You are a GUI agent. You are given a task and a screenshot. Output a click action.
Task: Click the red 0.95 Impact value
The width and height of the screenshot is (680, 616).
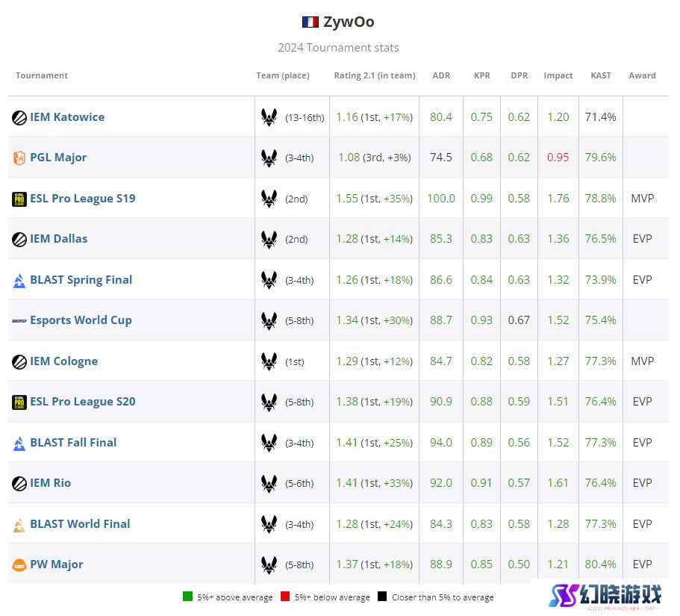(x=558, y=158)
